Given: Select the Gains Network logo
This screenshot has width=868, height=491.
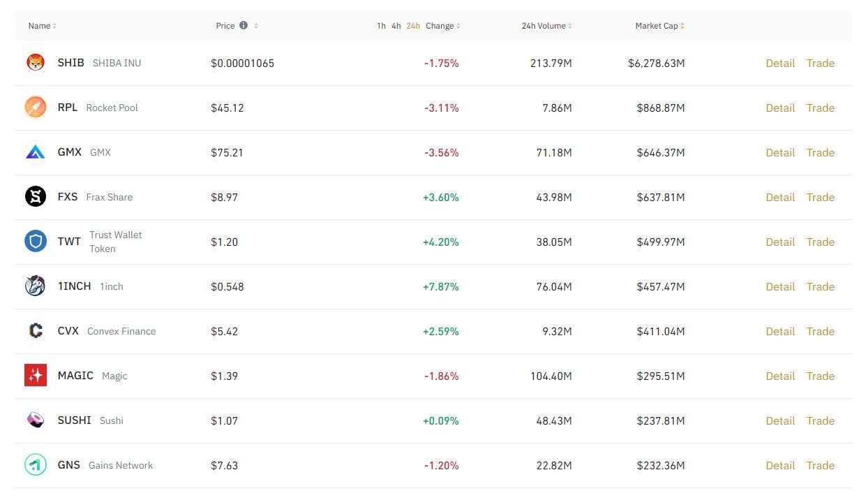Looking at the screenshot, I should point(36,465).
